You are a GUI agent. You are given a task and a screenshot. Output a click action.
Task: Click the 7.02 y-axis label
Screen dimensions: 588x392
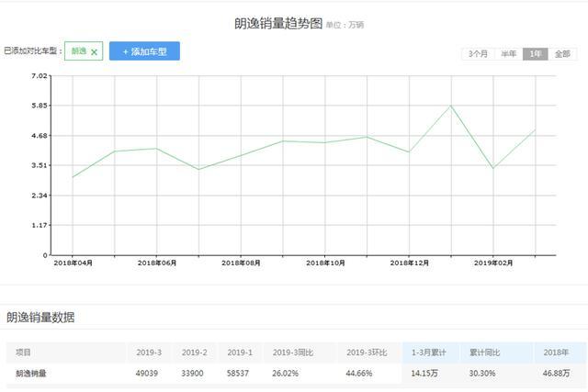tap(40, 76)
